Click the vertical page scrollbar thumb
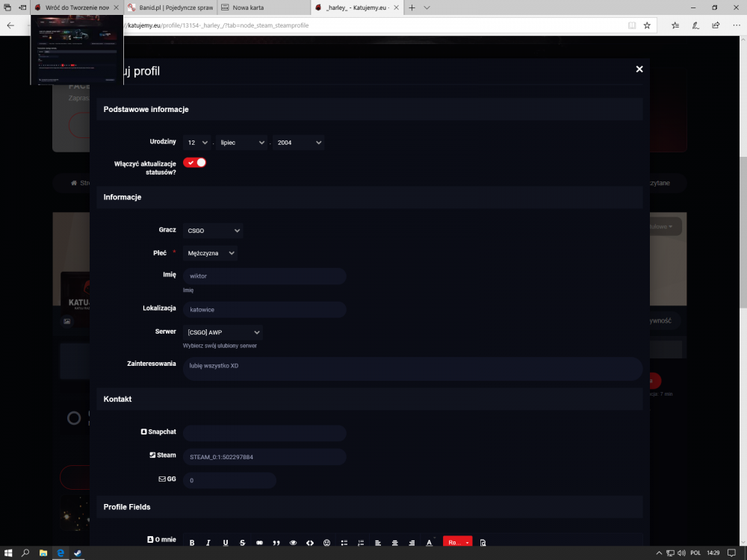This screenshot has width=747, height=560. (x=743, y=231)
